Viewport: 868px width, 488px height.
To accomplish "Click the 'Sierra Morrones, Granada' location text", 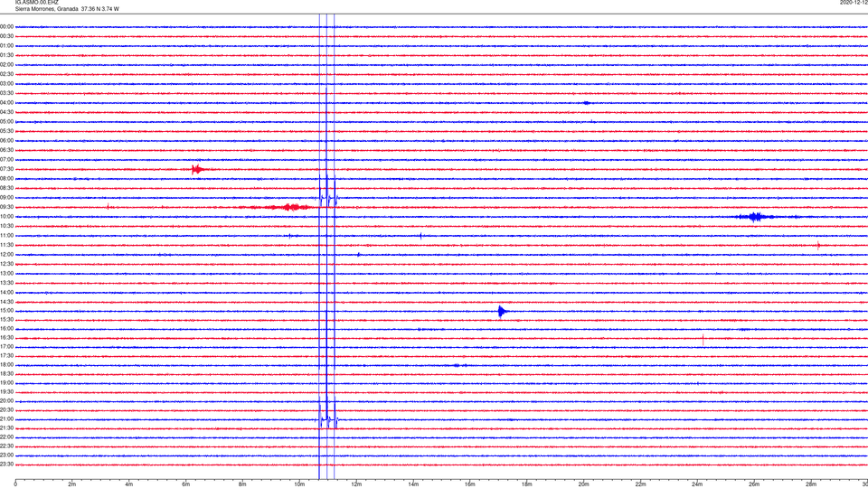I will 46,9.
